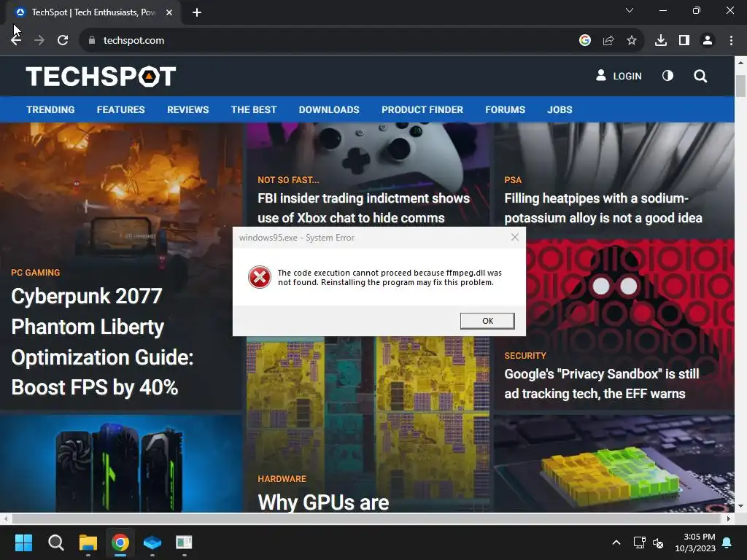Expand the system tray hidden icons chevron
The image size is (747, 560).
616,542
